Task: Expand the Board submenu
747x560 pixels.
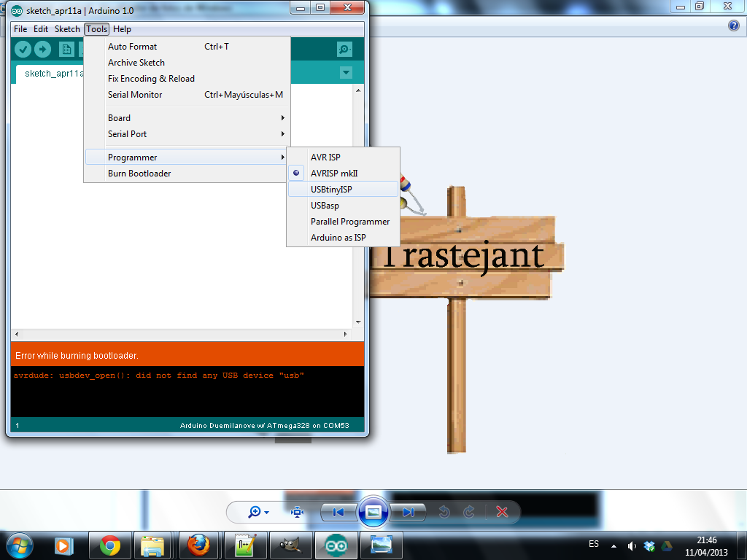Action: coord(187,118)
